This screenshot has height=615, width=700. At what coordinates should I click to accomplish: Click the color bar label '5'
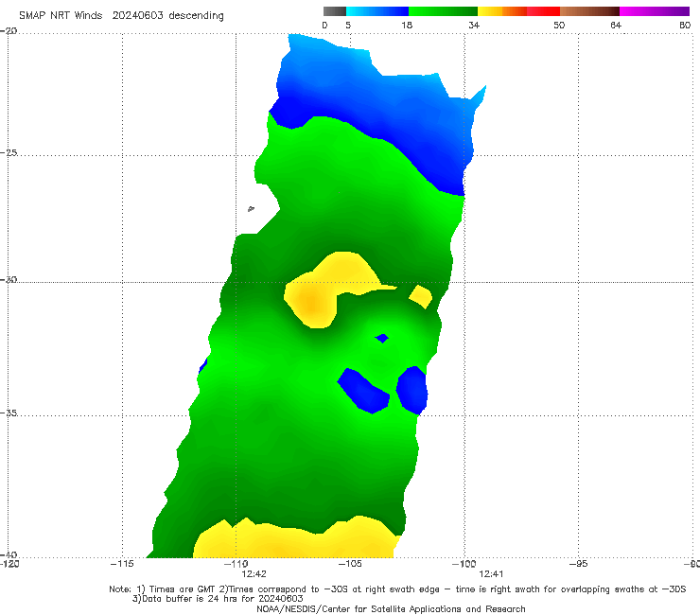[x=348, y=25]
